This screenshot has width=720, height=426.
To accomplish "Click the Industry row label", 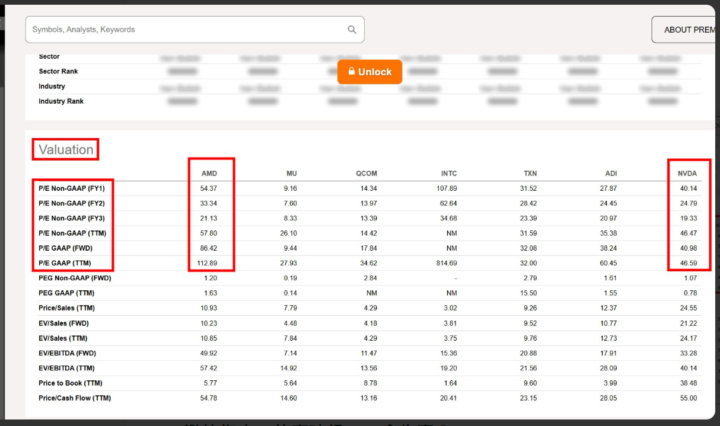I will [52, 86].
